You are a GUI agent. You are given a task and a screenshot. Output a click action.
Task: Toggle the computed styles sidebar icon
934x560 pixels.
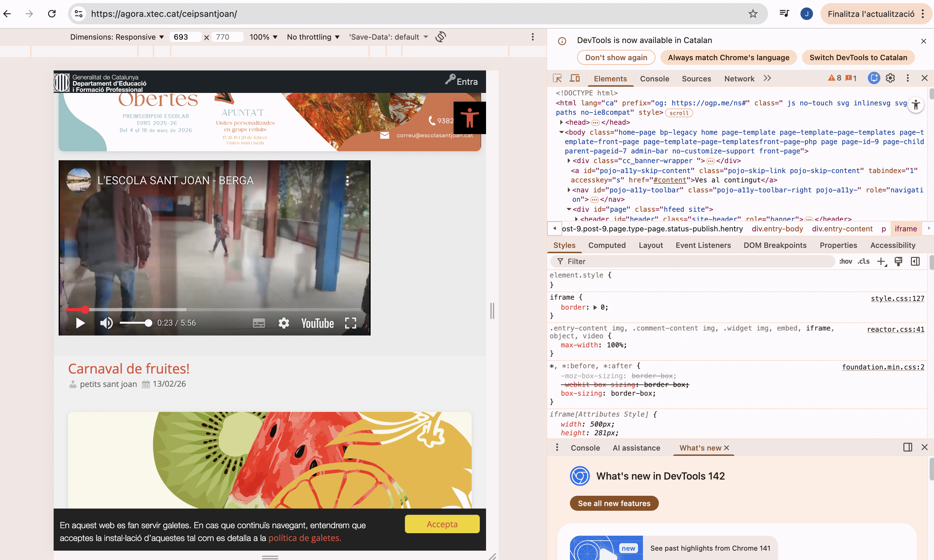click(x=915, y=262)
